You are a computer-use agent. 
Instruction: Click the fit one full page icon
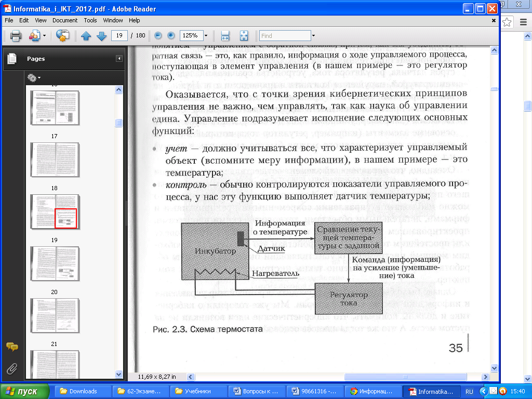[x=244, y=36]
